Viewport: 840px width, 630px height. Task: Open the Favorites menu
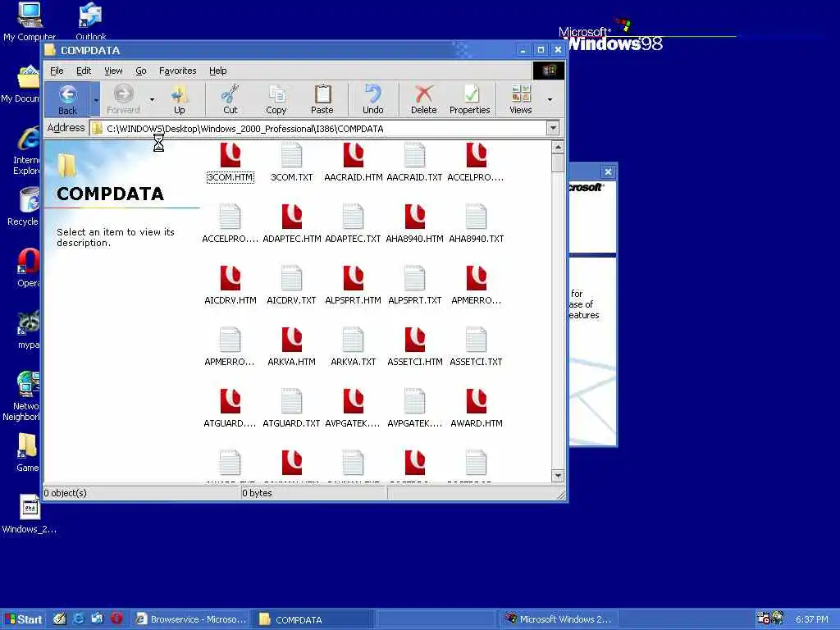178,71
